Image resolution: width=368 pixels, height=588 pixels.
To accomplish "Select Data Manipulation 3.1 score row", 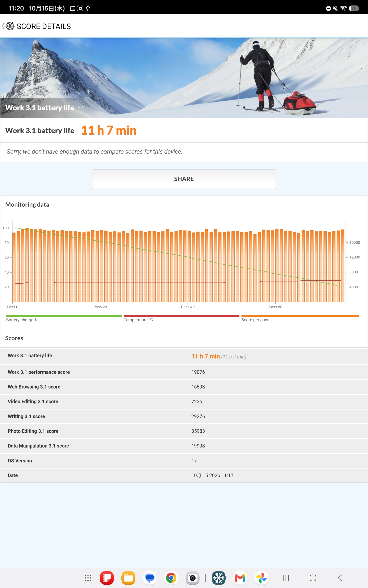I will [184, 446].
